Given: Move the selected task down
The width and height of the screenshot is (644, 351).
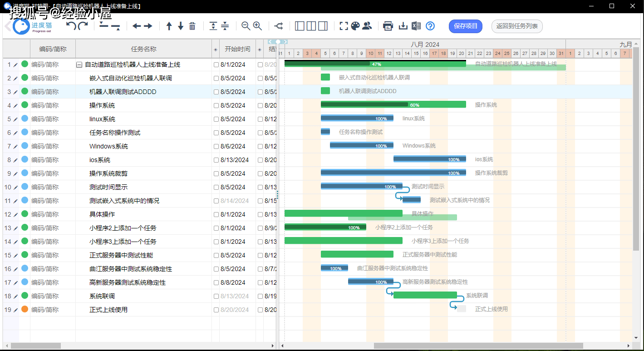Looking at the screenshot, I should [x=181, y=26].
